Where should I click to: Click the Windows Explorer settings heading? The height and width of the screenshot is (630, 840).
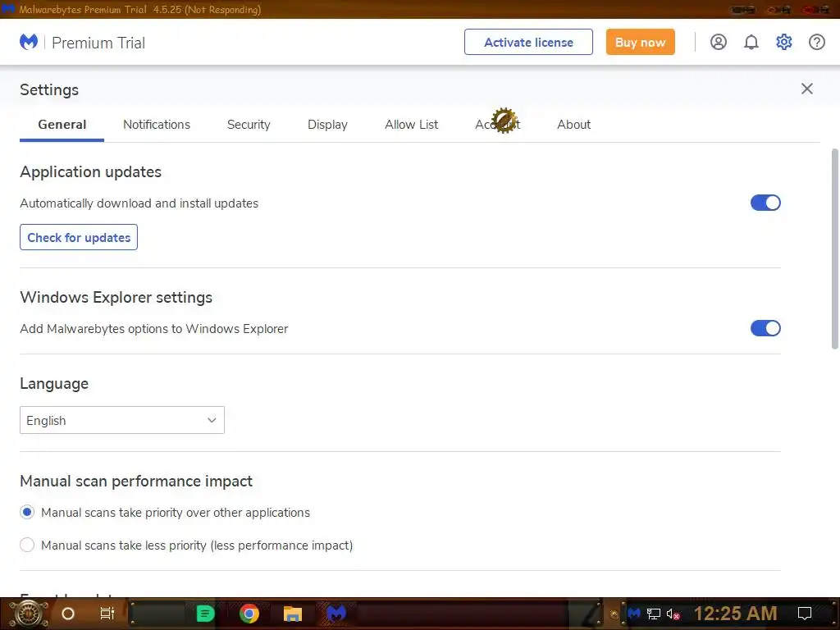click(x=116, y=297)
